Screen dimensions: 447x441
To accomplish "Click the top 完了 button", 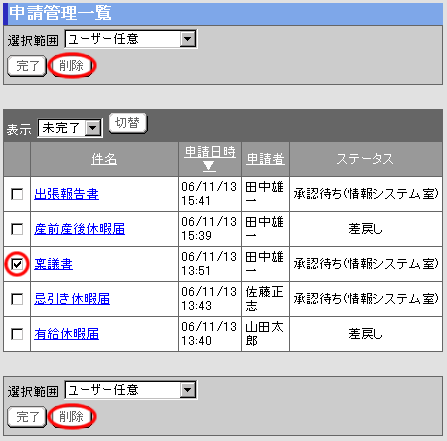I will [27, 66].
